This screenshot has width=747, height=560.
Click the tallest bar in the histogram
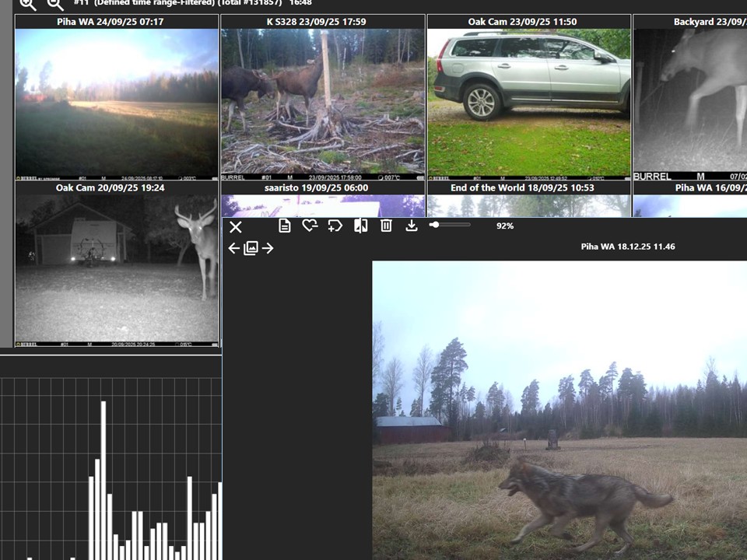pos(103,480)
